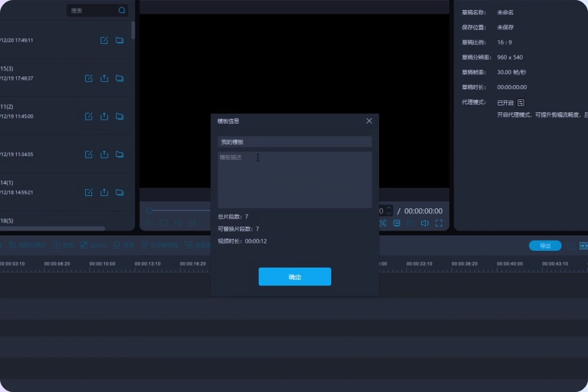Viewport: 588px width, 392px height.
Task: Click the circular icon beside 导出
Action: (570, 246)
